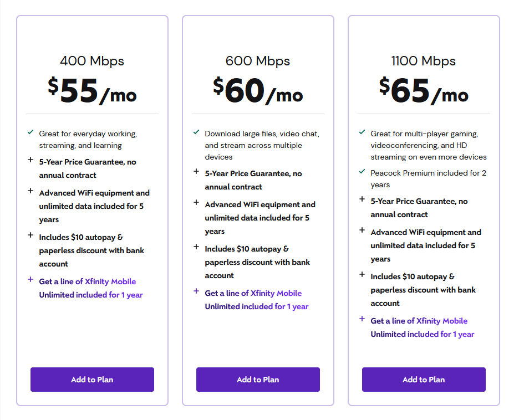Image resolution: width=519 pixels, height=420 pixels.
Task: Click the purple plus icon beside Xfinity Mobile in the 600 Mbps plan
Action: coord(196,291)
